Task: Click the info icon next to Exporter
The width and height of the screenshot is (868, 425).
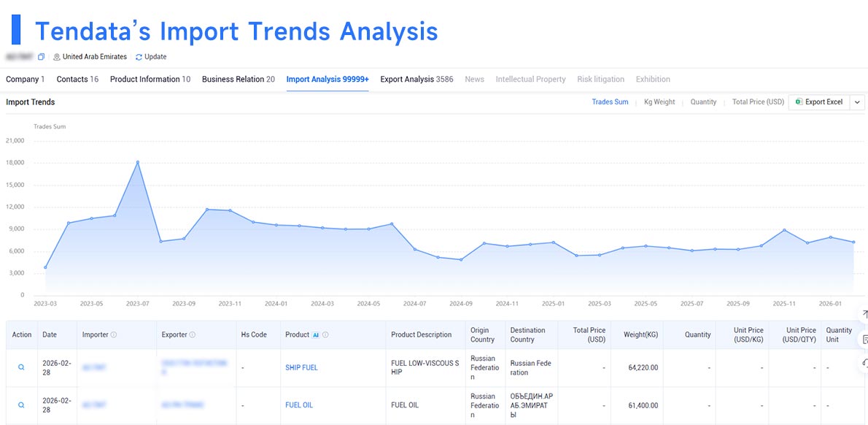Action: click(192, 334)
